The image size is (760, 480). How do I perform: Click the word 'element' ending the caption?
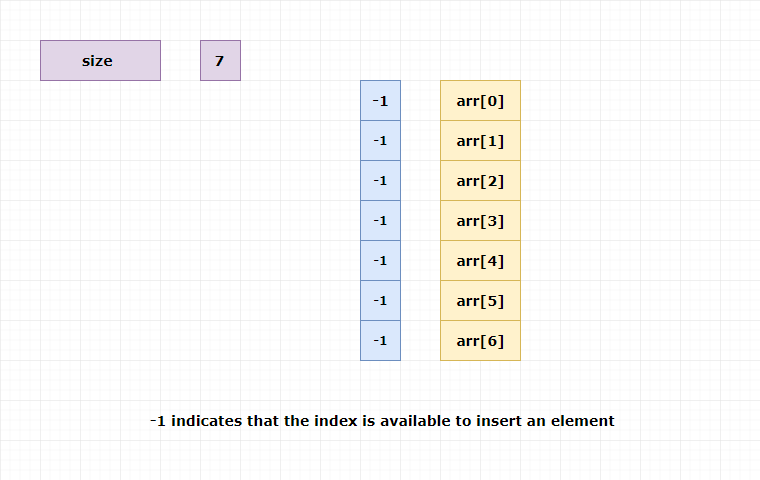point(583,421)
